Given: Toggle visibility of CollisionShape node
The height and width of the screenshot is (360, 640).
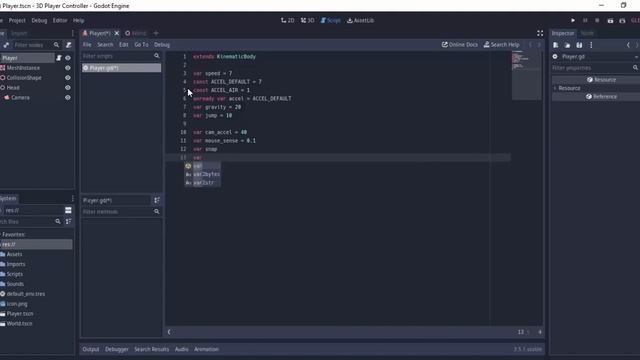Looking at the screenshot, I should (68, 78).
